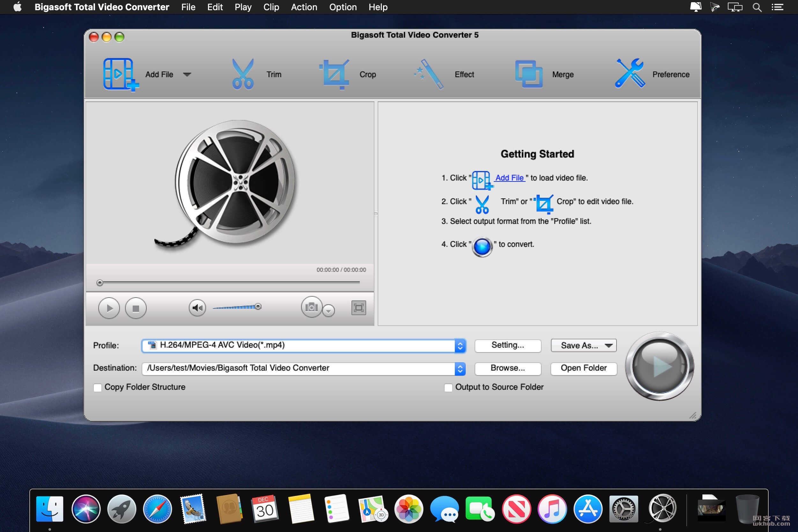Open the Option menu
The width and height of the screenshot is (798, 532).
(x=343, y=7)
